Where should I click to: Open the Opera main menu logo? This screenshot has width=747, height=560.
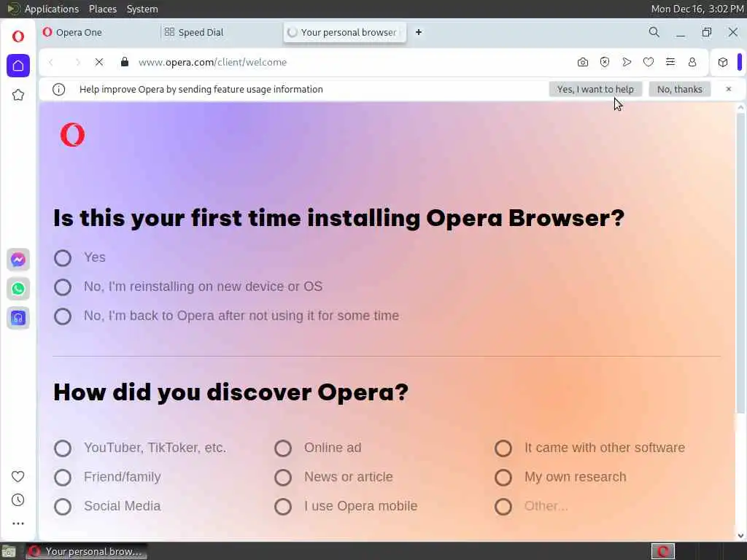tap(18, 36)
